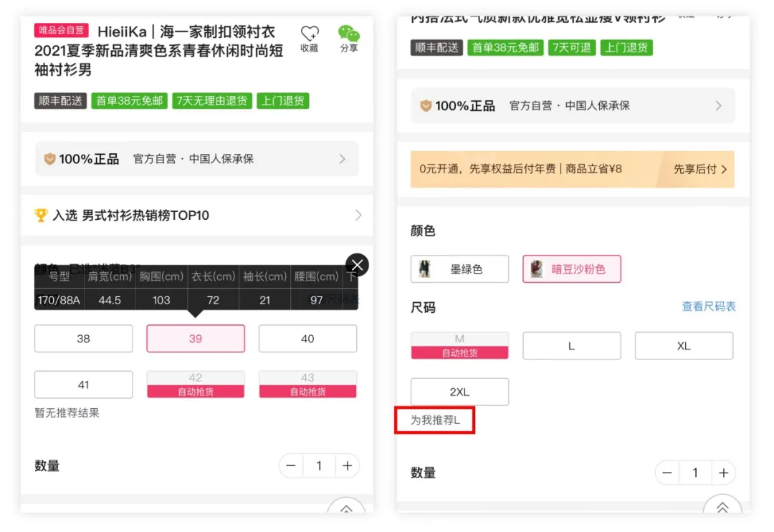Image resolution: width=774 pixels, height=532 pixels.
Task: Select size 2XL
Action: point(459,392)
